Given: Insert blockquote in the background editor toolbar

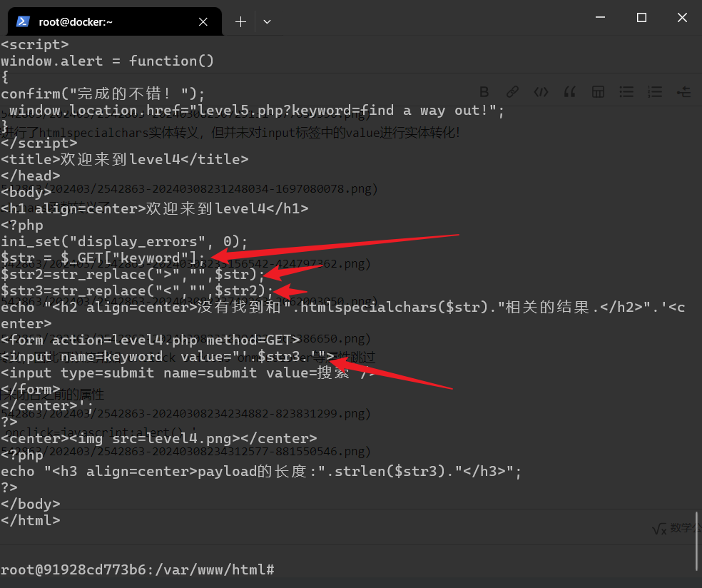Looking at the screenshot, I should (569, 92).
